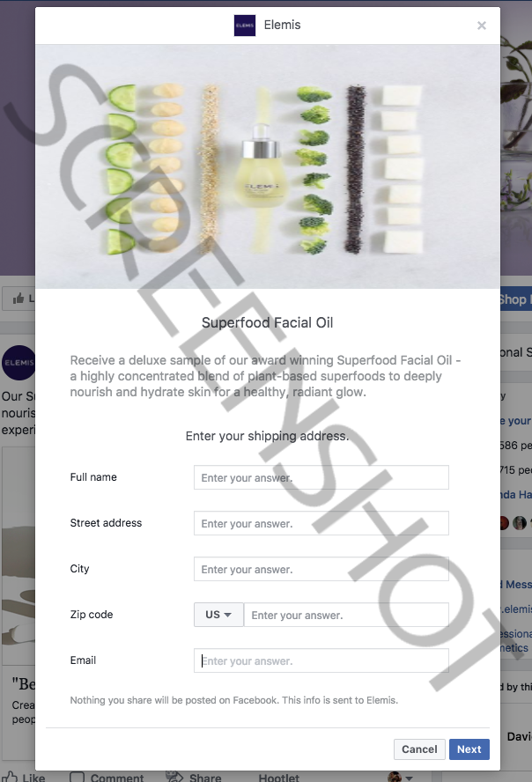
Task: Click the Next button
Action: click(x=469, y=749)
